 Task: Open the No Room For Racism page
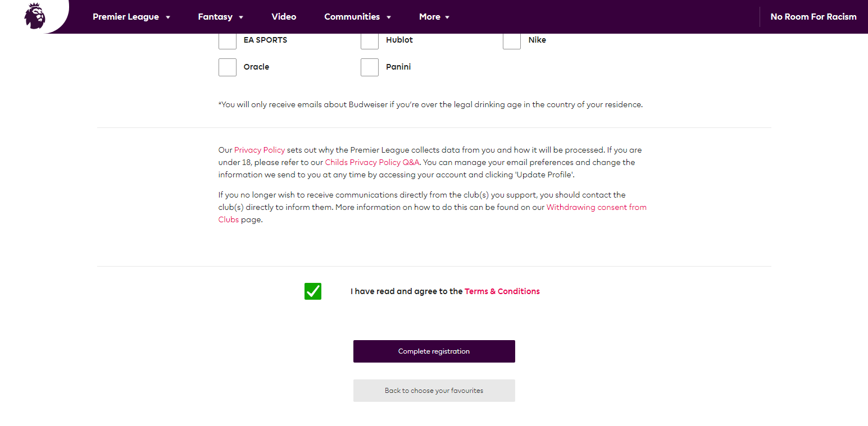tap(814, 17)
